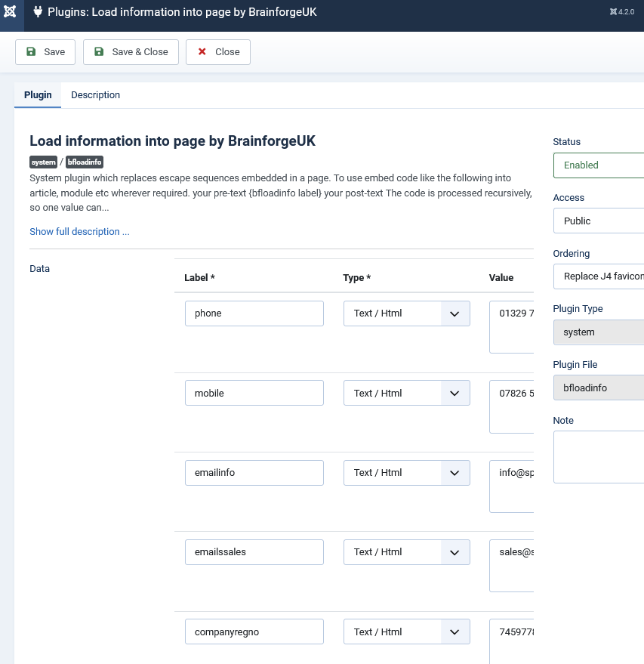Open the Type dropdown for the phone row
Image resolution: width=644 pixels, height=664 pixels.
point(407,313)
